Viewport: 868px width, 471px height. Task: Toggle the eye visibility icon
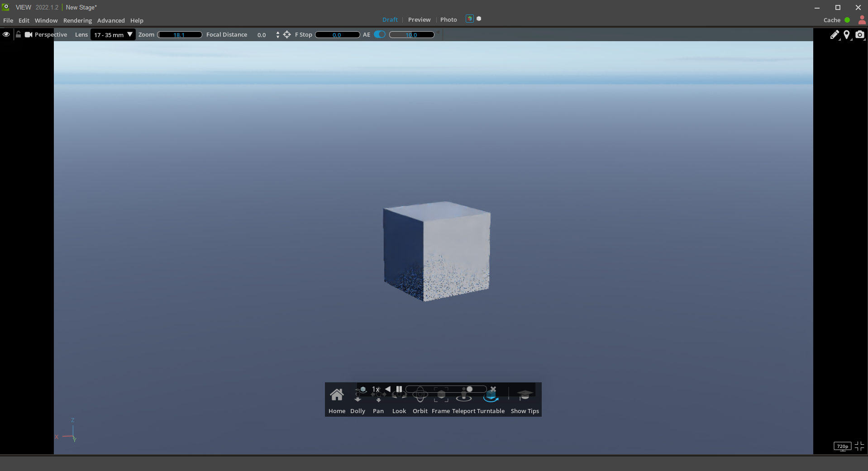6,35
